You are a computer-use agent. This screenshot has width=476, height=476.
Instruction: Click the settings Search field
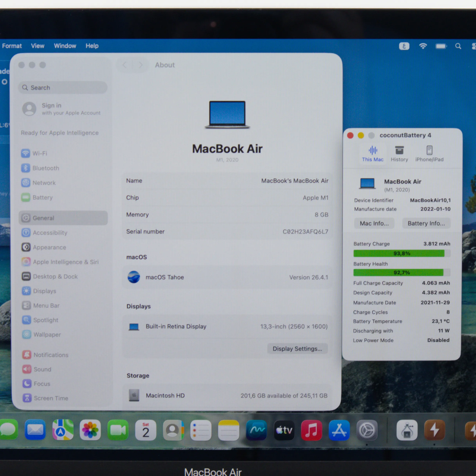(63, 87)
